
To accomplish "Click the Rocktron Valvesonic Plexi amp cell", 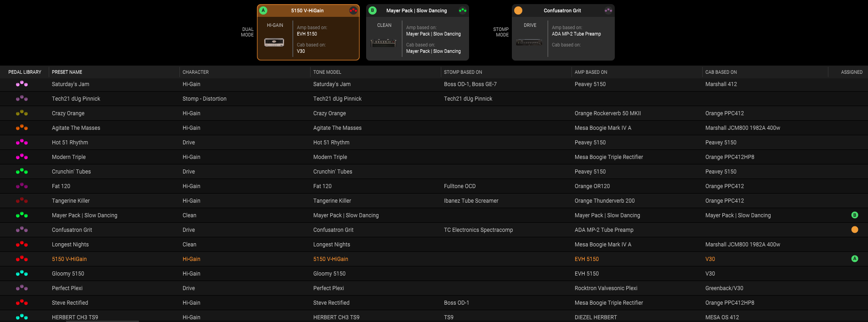I will pyautogui.click(x=606, y=288).
